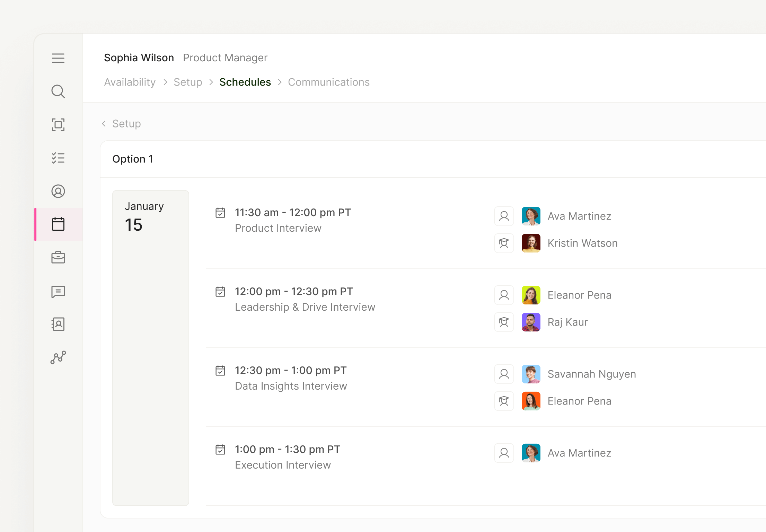Open the briefcase jobs icon

click(58, 257)
